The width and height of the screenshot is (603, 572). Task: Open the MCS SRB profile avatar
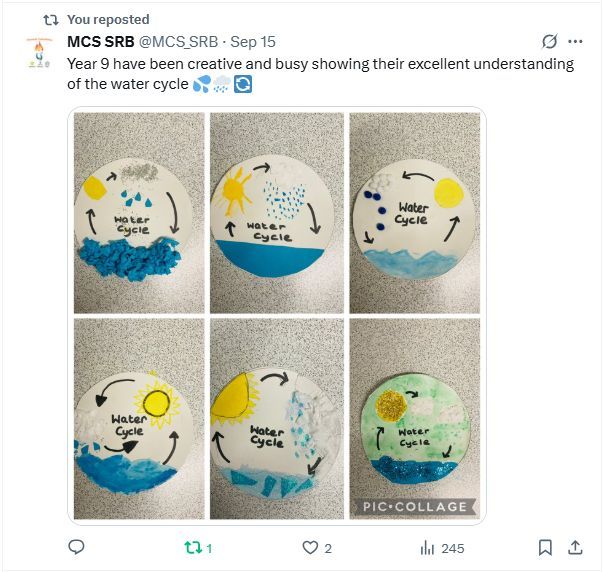[x=36, y=52]
